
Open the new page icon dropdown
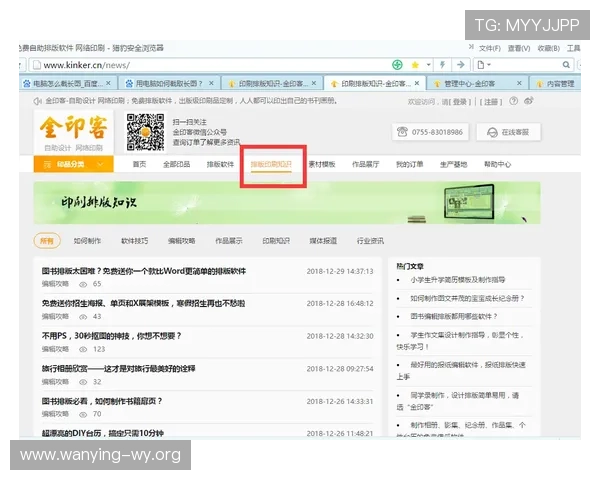coord(484,65)
